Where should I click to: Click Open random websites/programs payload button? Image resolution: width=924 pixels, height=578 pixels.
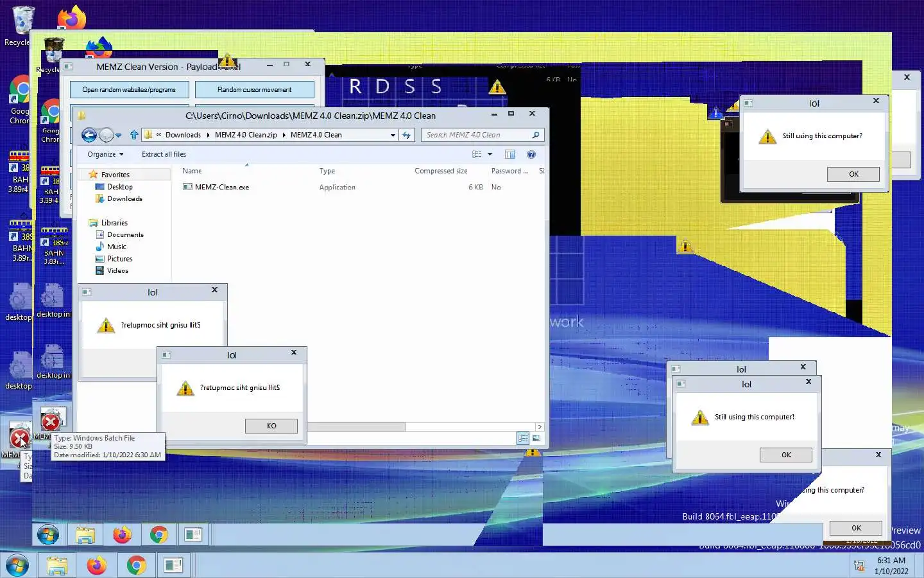[x=129, y=89]
